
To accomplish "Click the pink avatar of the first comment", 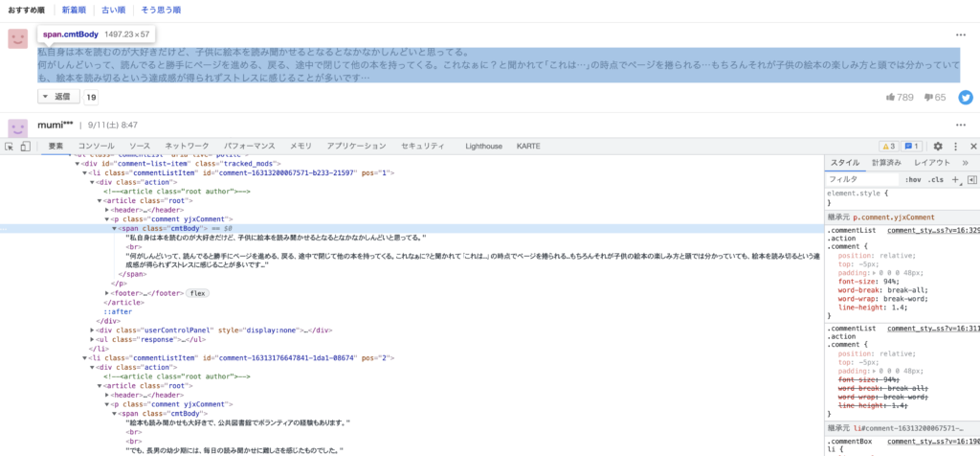I will [x=18, y=38].
